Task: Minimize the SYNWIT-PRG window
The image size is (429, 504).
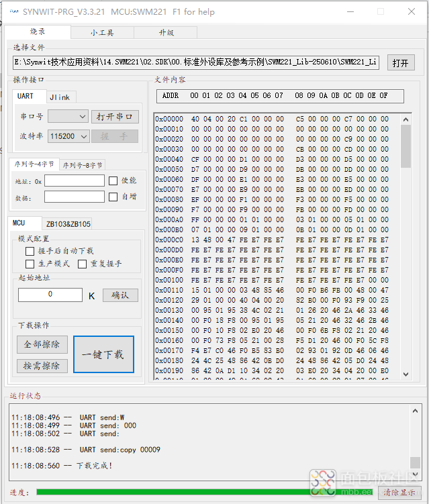Action: (350, 12)
